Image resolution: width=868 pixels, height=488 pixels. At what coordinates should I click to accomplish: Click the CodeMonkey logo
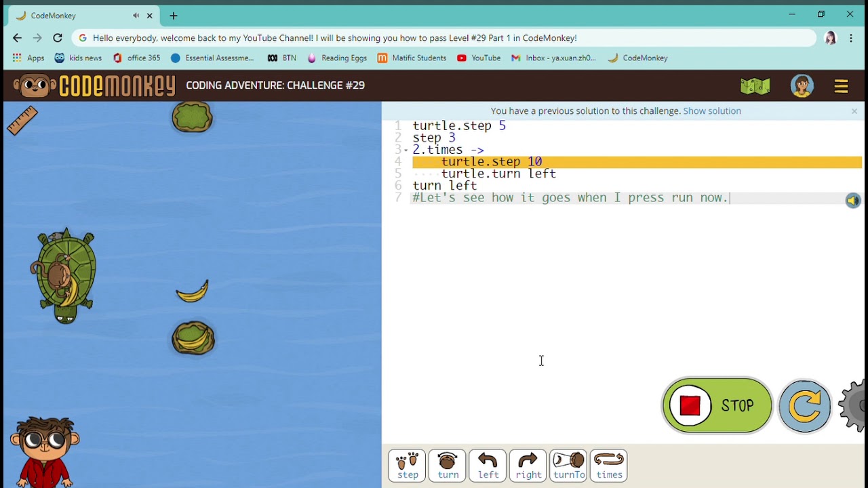[94, 86]
